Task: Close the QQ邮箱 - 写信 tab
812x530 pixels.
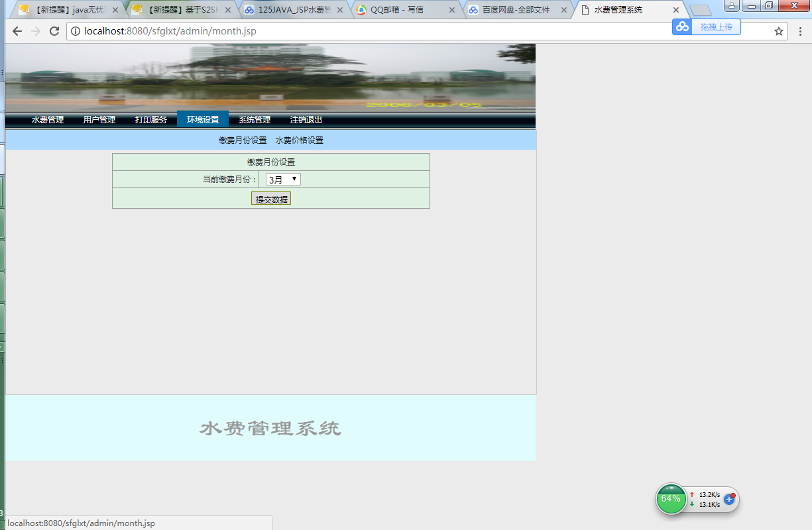Action: point(452,10)
